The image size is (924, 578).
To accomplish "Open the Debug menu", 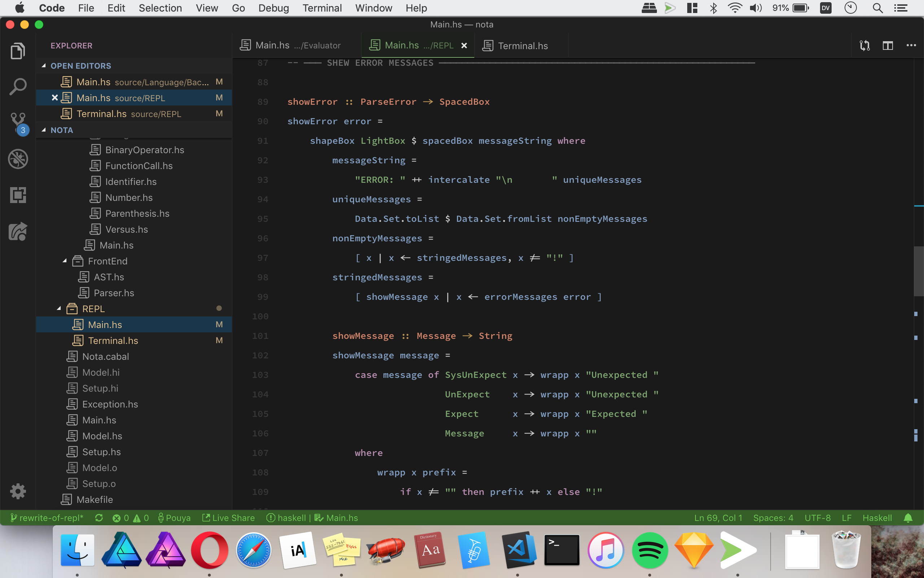I will tap(273, 8).
